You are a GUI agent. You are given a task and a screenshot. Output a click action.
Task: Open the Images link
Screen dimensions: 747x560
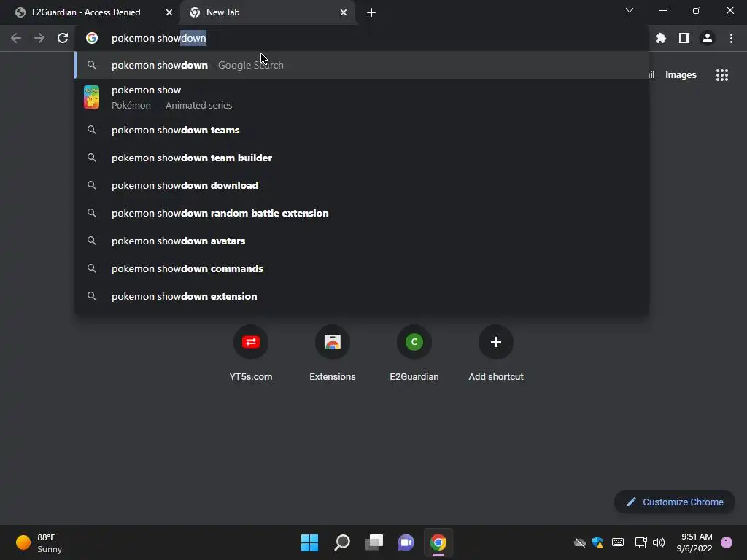[x=681, y=75]
